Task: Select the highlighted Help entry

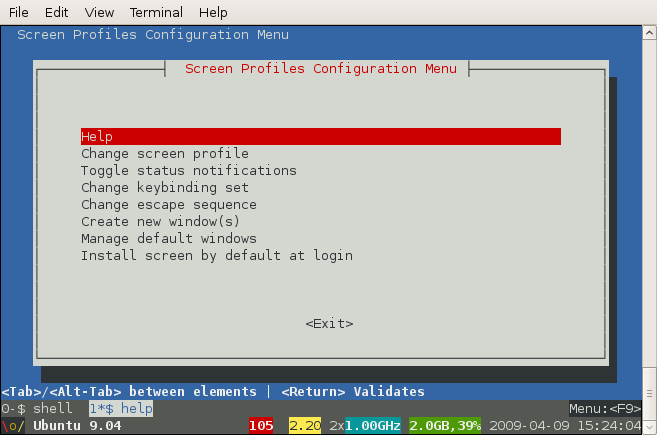Action: point(321,137)
